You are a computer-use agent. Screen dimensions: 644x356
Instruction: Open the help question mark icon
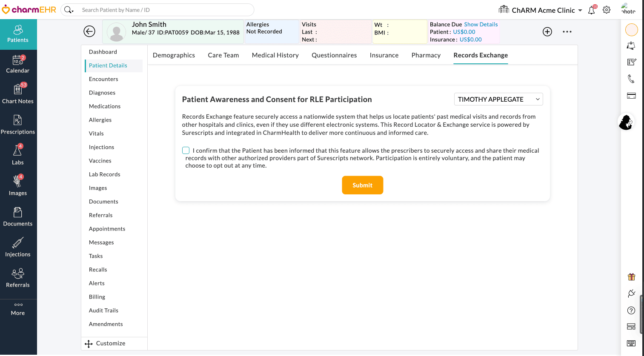631,310
